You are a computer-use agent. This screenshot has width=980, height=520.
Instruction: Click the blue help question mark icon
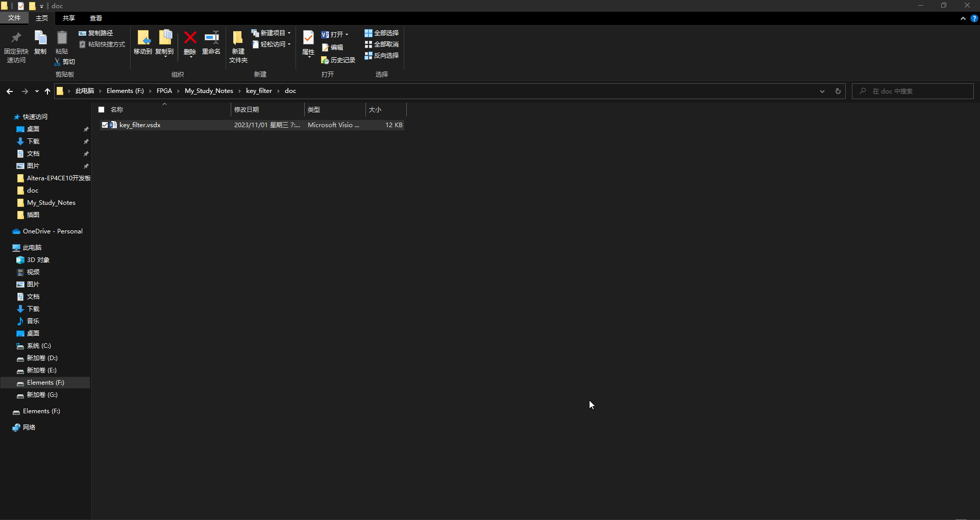(974, 18)
